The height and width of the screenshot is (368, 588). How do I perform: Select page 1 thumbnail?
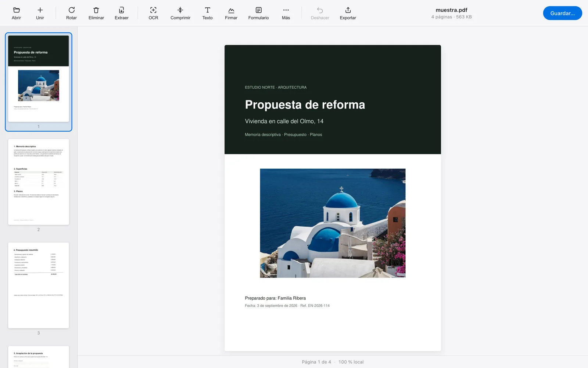[x=39, y=79]
